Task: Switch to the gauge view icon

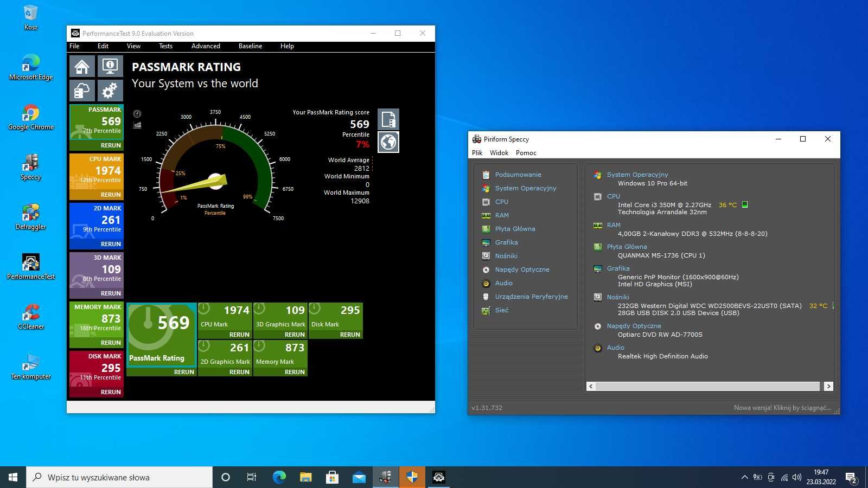Action: point(137,114)
